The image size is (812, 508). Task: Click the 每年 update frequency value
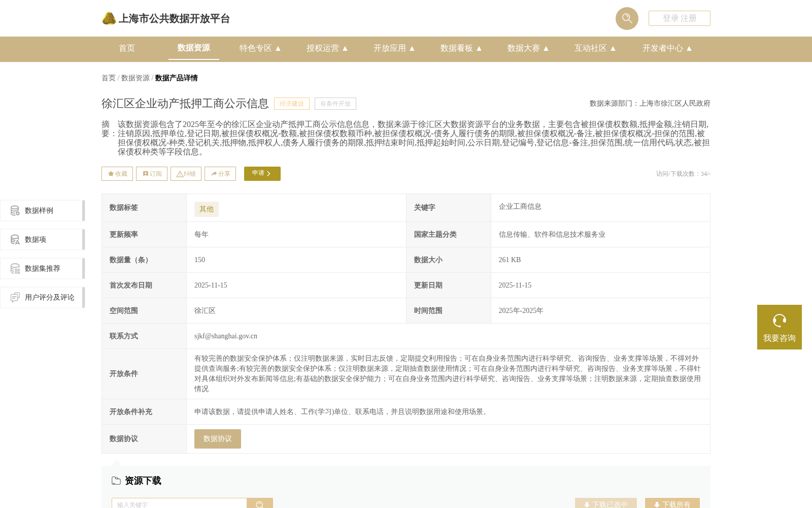pos(201,235)
